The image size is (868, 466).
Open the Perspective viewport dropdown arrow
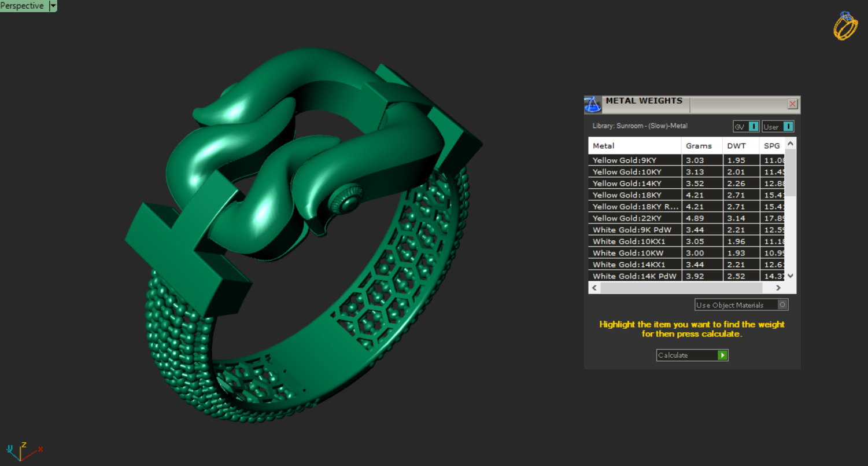(53, 6)
